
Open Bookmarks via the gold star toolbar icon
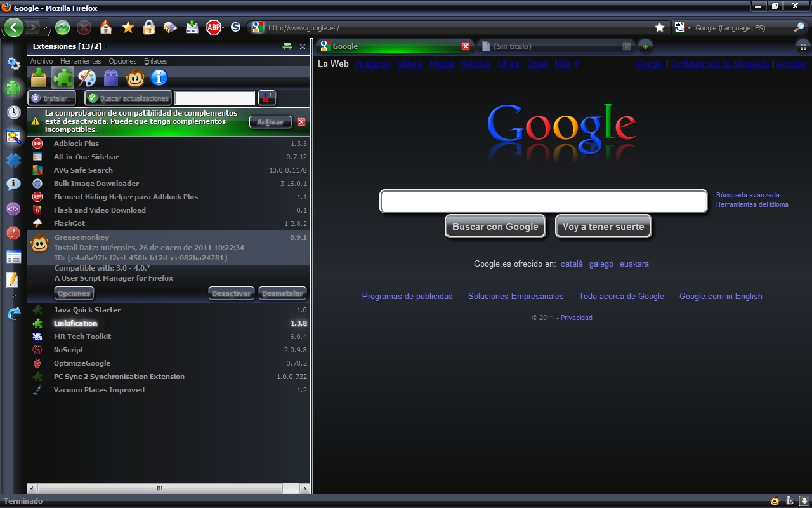pos(128,27)
